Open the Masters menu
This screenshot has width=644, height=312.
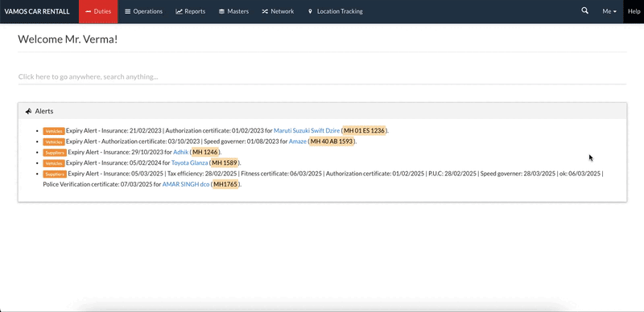[233, 11]
